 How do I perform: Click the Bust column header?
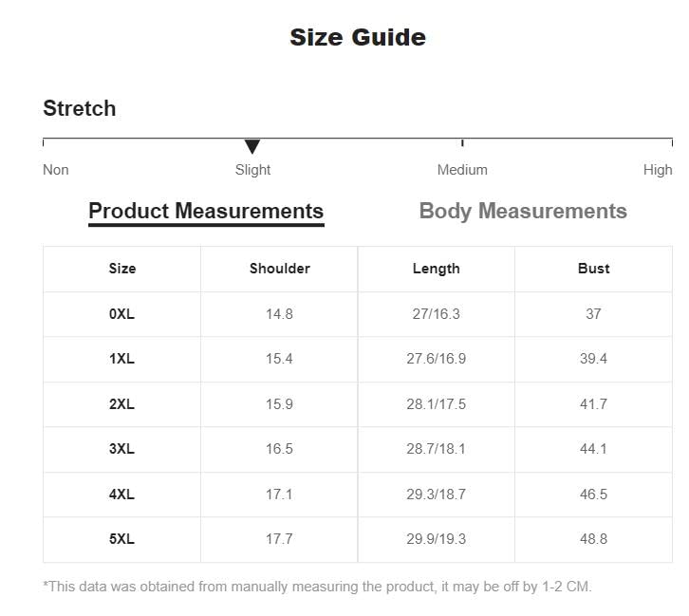[x=593, y=269]
